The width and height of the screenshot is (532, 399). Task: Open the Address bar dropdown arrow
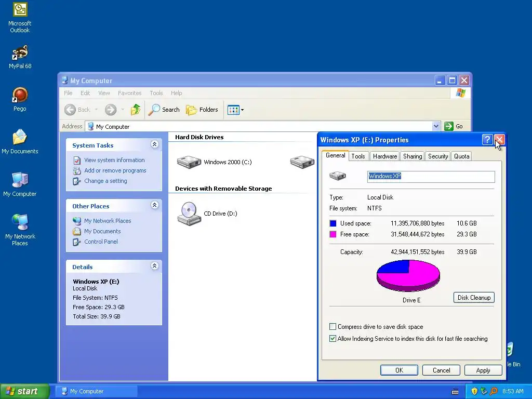(x=436, y=126)
